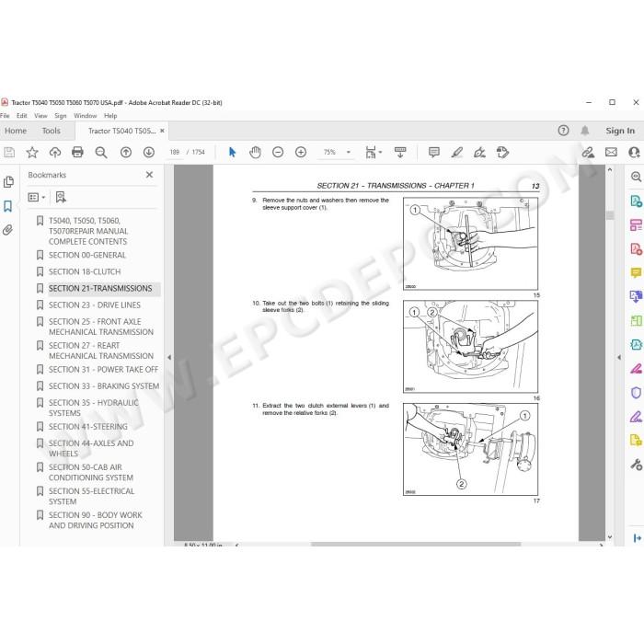644x644 pixels.
Task: Open SECTION 90 - BODY WORK bookmark
Action: click(96, 520)
